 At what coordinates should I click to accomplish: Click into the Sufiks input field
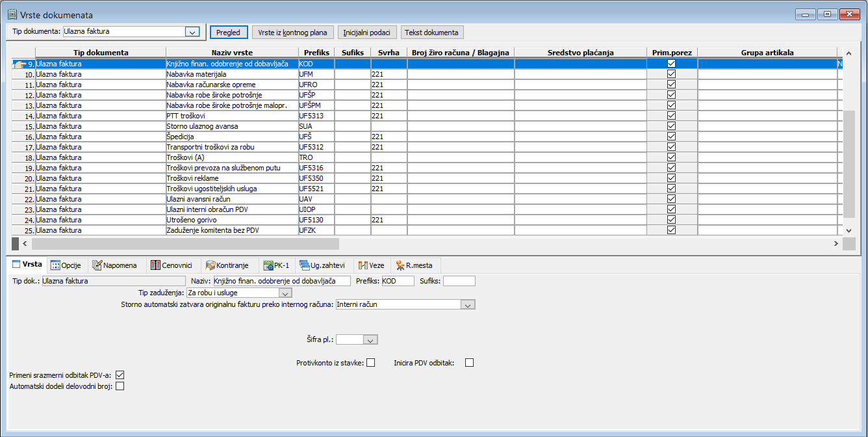[x=459, y=281]
